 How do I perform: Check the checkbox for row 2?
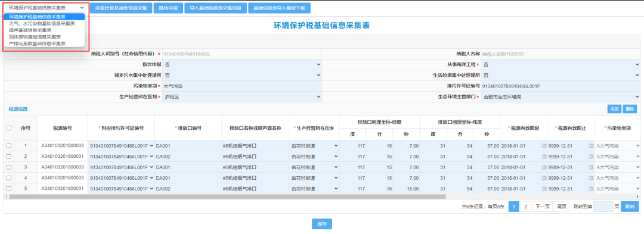pyautogui.click(x=9, y=157)
